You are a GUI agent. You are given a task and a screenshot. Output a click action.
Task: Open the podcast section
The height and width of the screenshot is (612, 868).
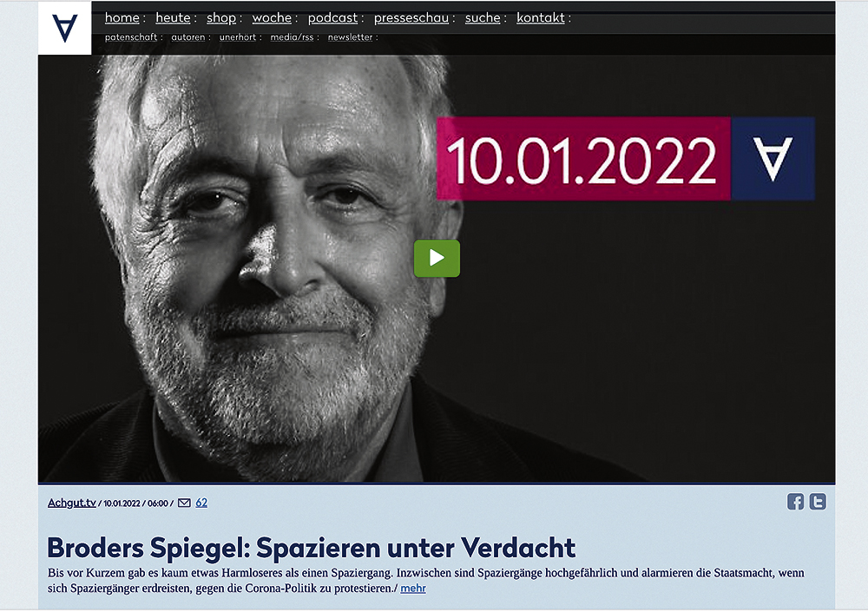click(x=332, y=17)
